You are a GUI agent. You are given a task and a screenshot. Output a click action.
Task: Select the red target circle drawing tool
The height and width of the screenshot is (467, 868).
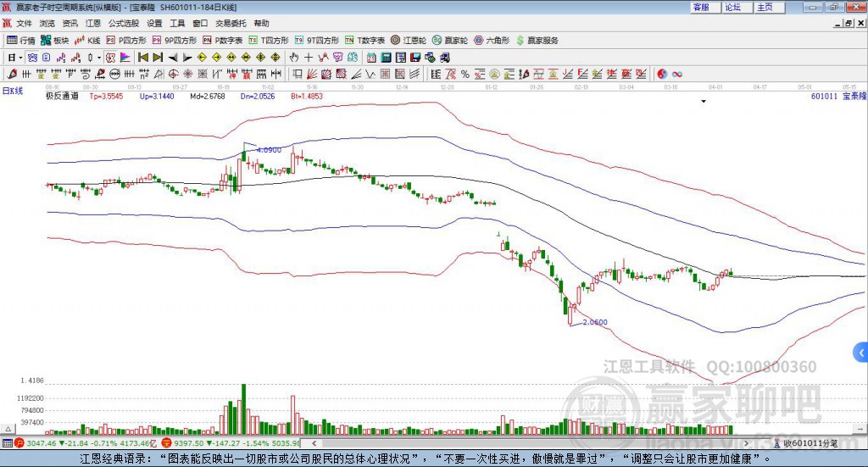pos(173,74)
